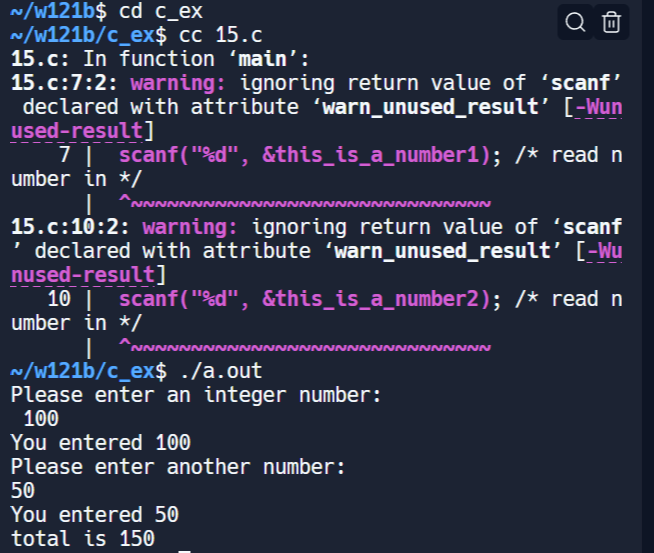Click the terminal cursor below total line

point(185,551)
